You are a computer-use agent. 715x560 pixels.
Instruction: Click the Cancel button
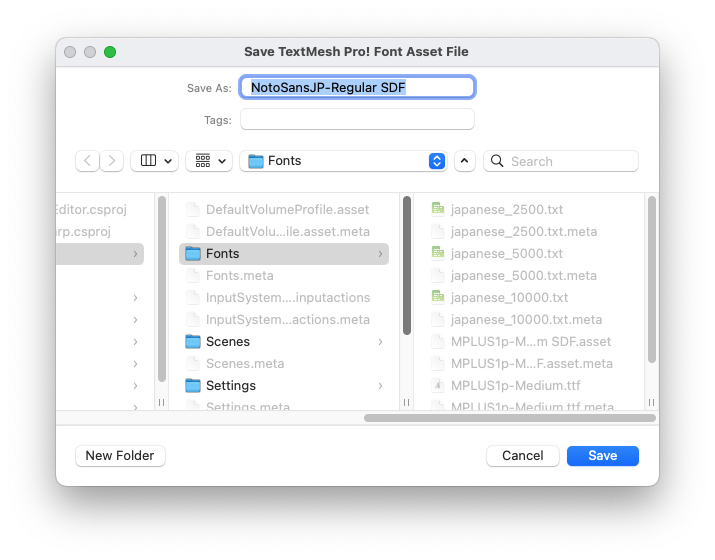click(x=522, y=456)
